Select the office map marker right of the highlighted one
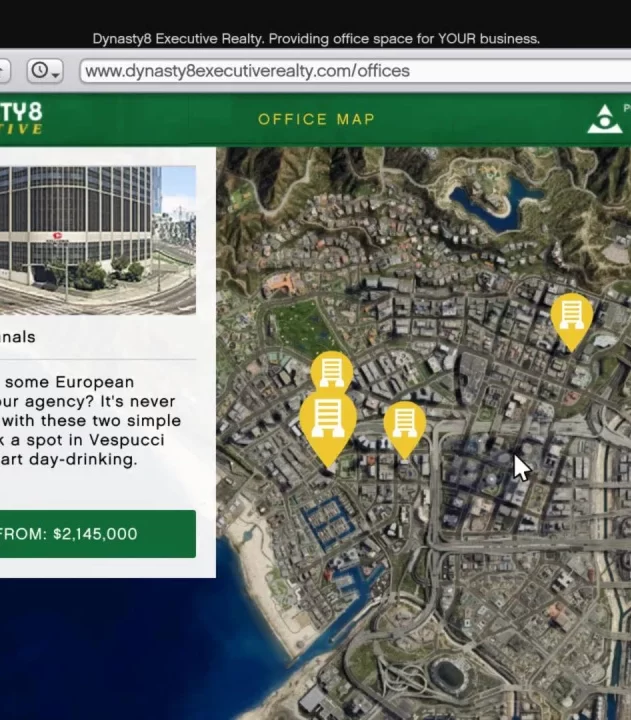Image resolution: width=631 pixels, height=720 pixels. point(404,429)
